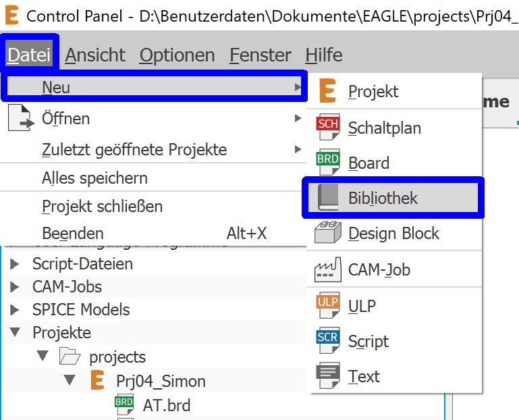Collapse the Prj04_Simon project node
Screen dimensions: 519x420
pos(70,381)
